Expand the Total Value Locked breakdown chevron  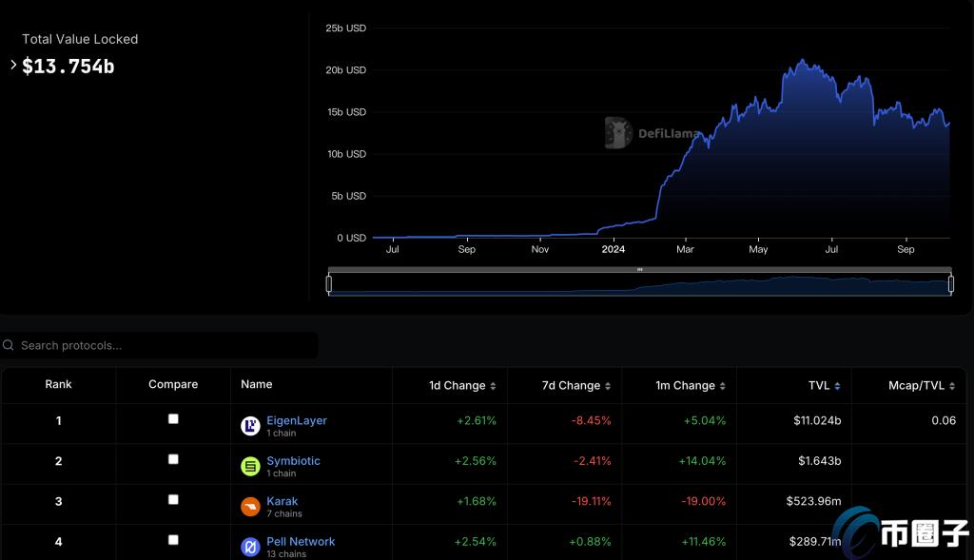[13, 65]
